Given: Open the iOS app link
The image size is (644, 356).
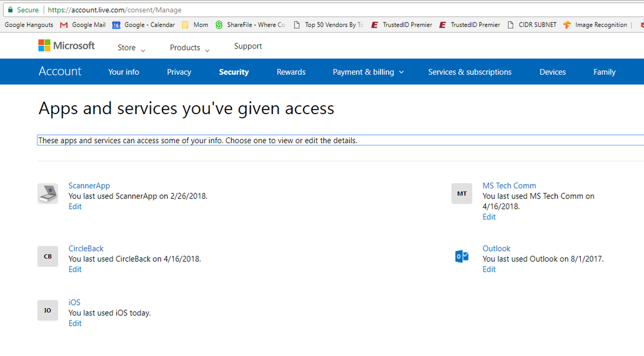Looking at the screenshot, I should point(74,302).
